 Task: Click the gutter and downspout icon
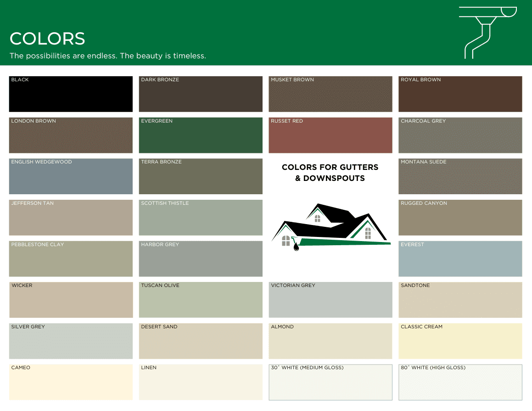click(488, 31)
